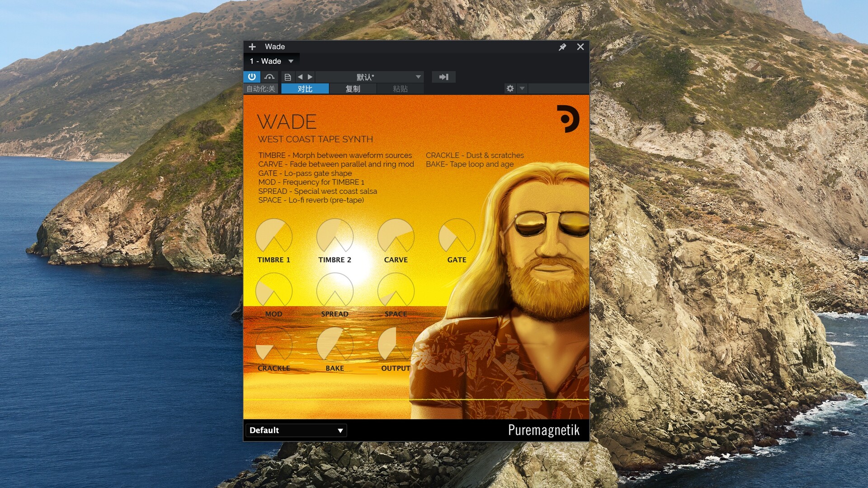868x488 pixels.
Task: Click the SPACE knob
Action: pos(396,291)
